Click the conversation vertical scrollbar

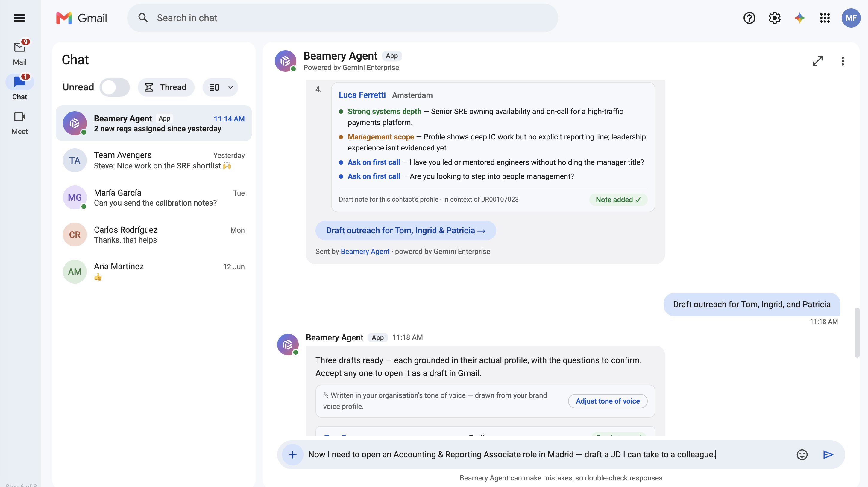click(857, 332)
